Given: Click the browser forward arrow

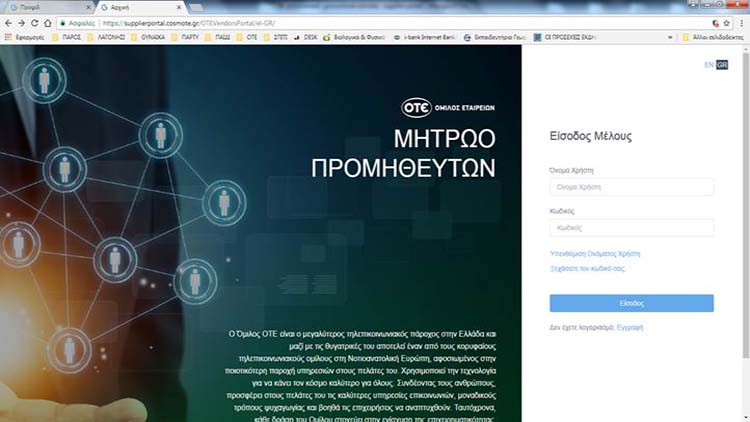Looking at the screenshot, I should click(21, 21).
